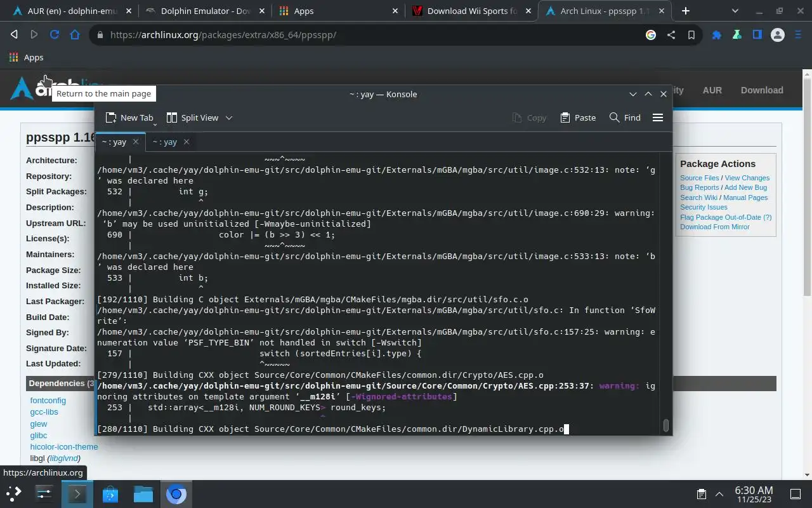Bookmark this page

(x=691, y=35)
